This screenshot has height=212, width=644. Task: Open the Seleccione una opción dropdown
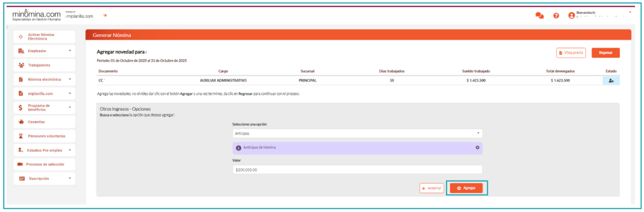[357, 133]
